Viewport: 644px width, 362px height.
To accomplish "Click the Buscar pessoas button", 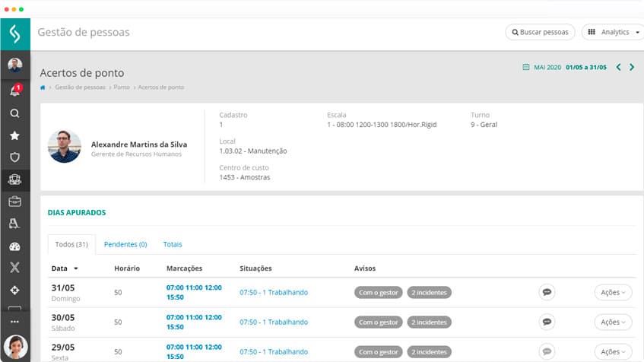I will pos(540,32).
